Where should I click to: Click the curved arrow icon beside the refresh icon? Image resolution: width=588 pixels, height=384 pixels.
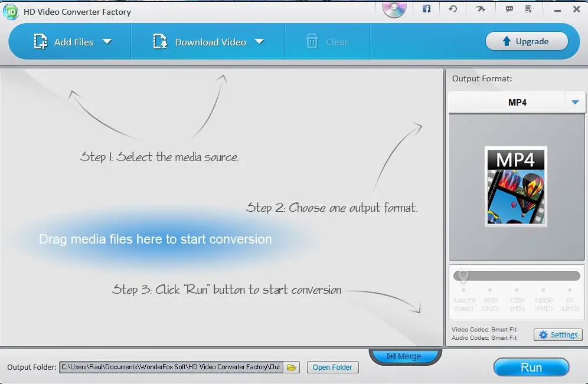click(x=481, y=9)
